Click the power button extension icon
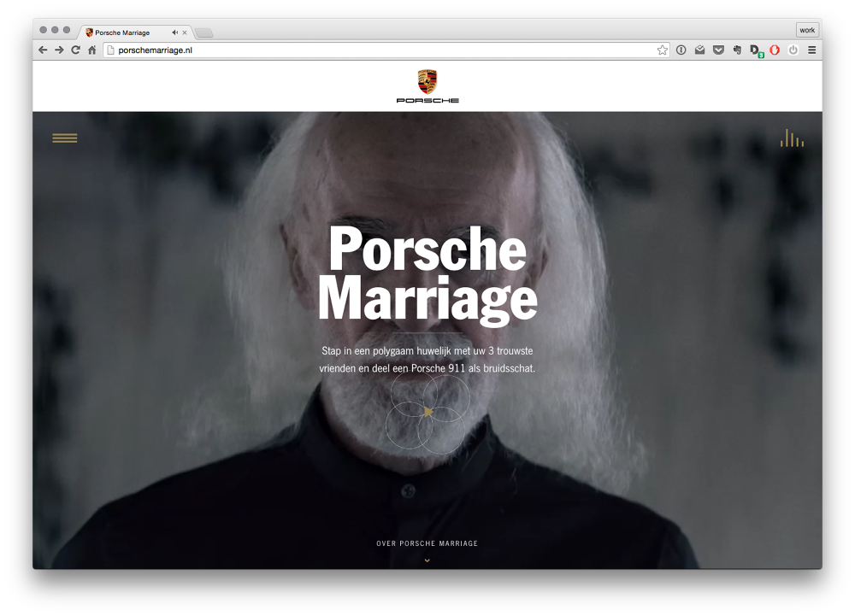This screenshot has width=855, height=616. click(794, 50)
